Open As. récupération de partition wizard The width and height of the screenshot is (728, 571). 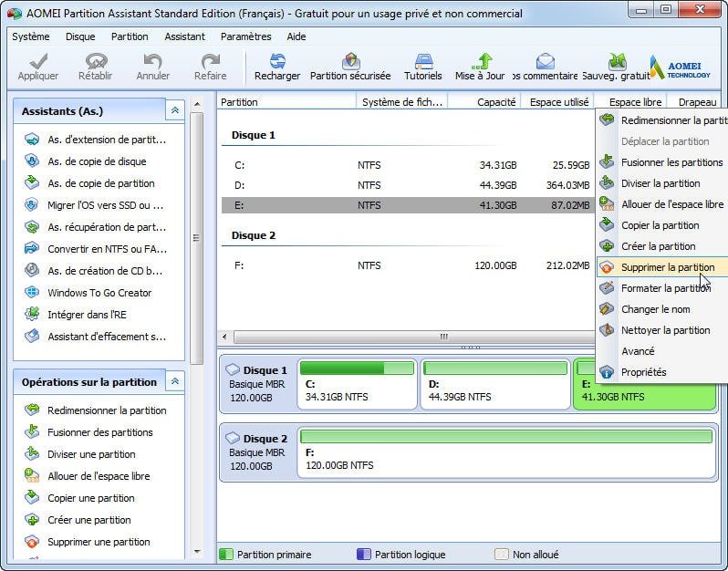click(x=95, y=226)
